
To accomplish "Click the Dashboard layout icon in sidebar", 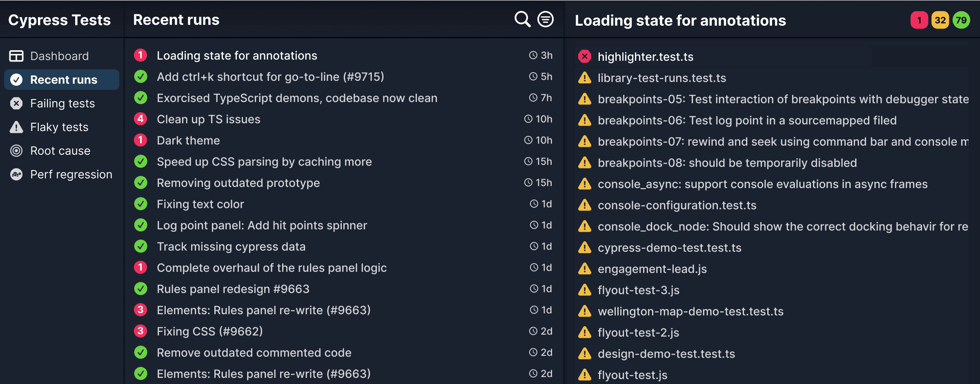I will coord(16,56).
